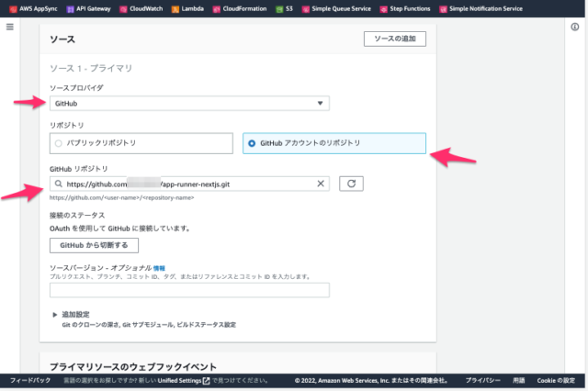Focus the source version input field
This screenshot has width=588, height=391.
tap(189, 290)
